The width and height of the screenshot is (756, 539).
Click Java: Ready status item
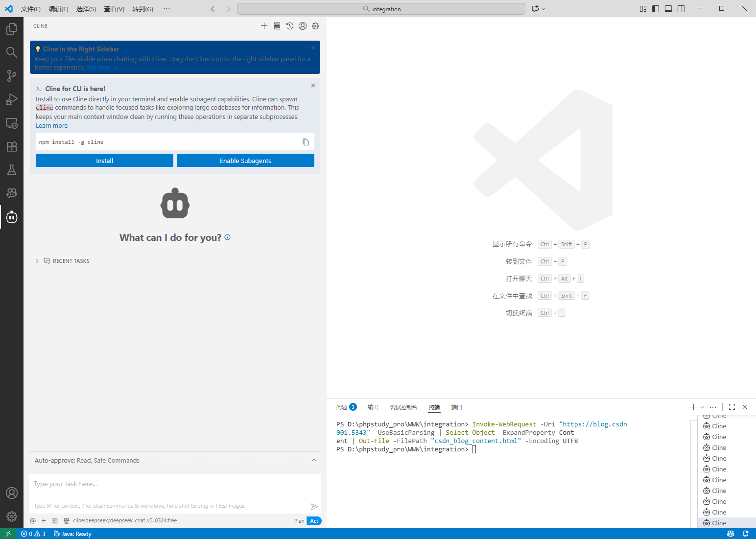point(72,534)
